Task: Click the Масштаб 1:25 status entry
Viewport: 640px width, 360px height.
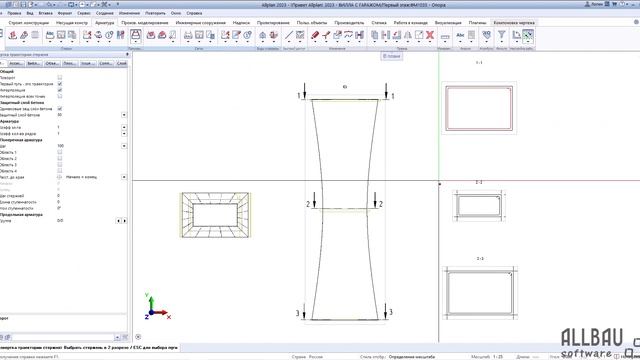Action: [487, 356]
